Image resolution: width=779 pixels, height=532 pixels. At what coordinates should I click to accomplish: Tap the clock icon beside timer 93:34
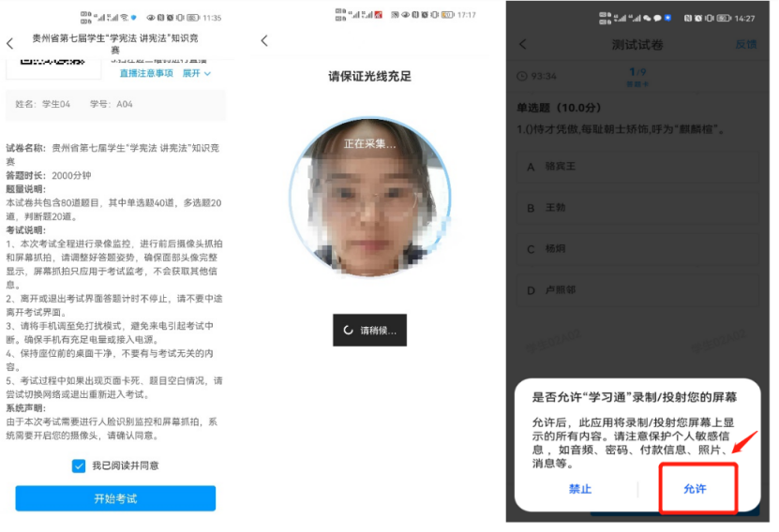pyautogui.click(x=521, y=76)
